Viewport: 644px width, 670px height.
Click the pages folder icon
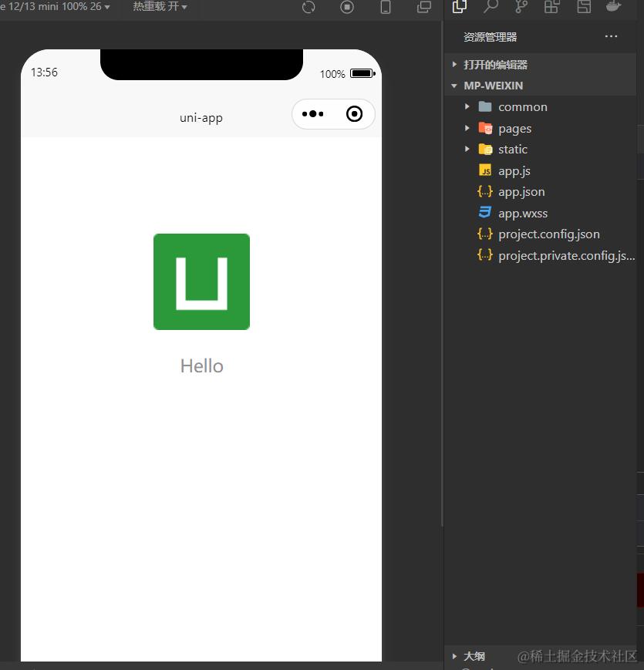(485, 128)
